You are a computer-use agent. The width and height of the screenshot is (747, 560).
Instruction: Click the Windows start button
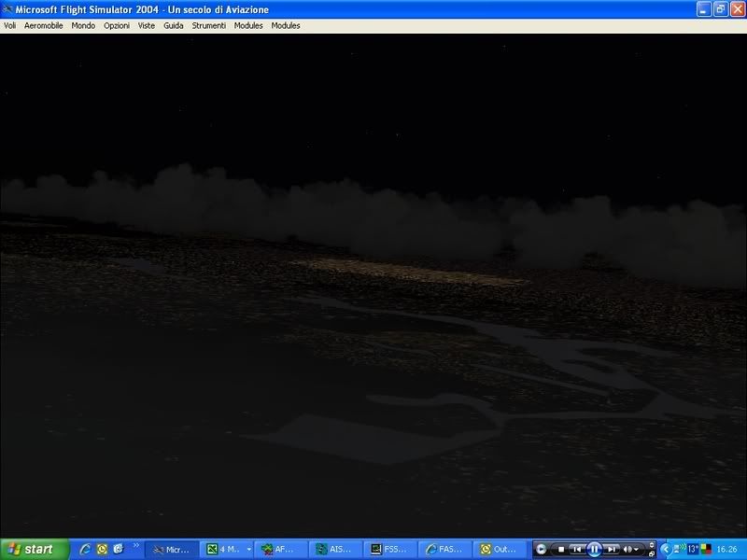coord(35,550)
